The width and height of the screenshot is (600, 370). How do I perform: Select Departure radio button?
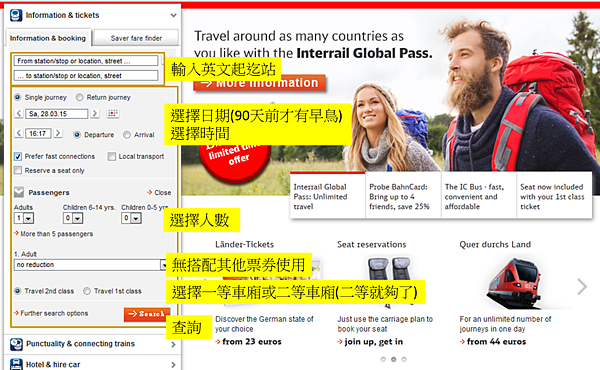77,135
